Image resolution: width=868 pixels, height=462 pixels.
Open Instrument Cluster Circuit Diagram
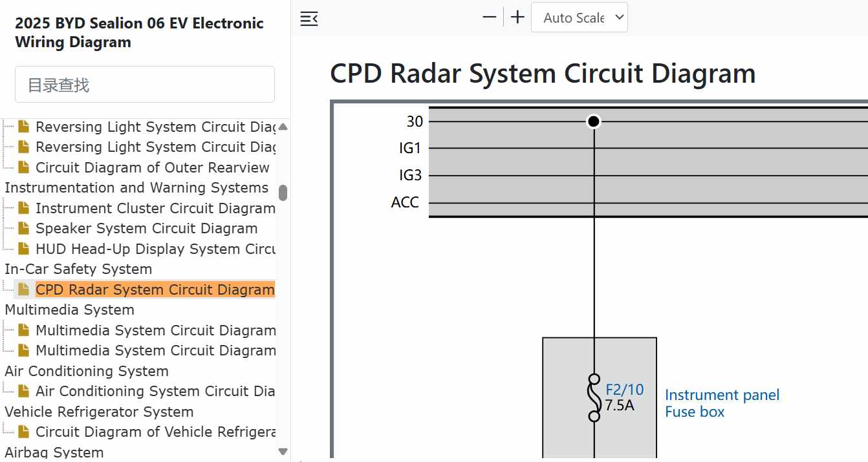pyautogui.click(x=155, y=208)
